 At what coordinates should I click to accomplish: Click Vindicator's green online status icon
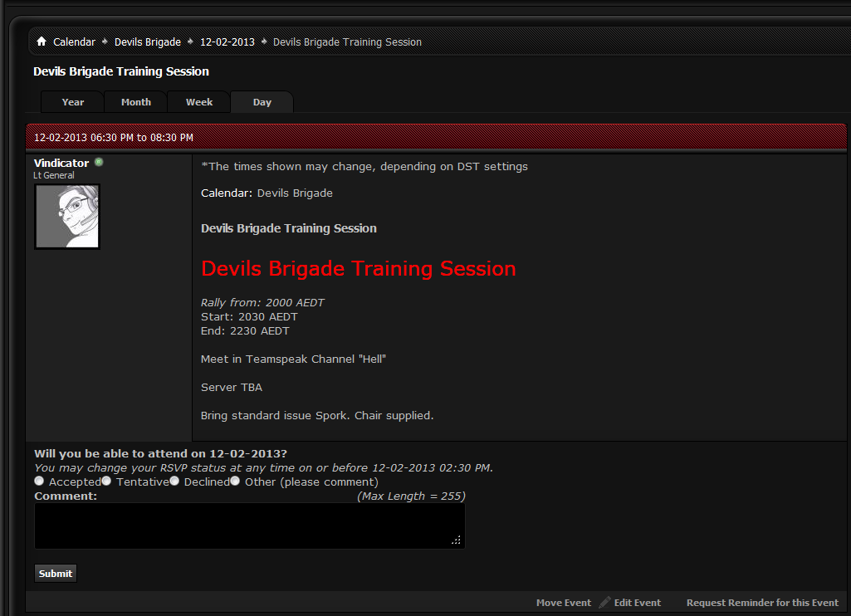[x=99, y=162]
